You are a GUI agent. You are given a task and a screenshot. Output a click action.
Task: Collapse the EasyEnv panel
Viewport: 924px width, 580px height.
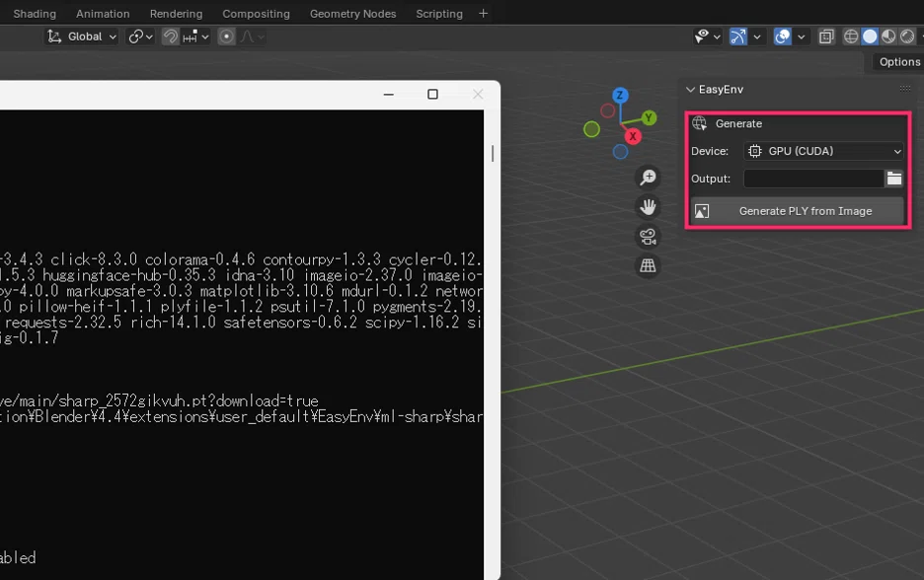[691, 90]
